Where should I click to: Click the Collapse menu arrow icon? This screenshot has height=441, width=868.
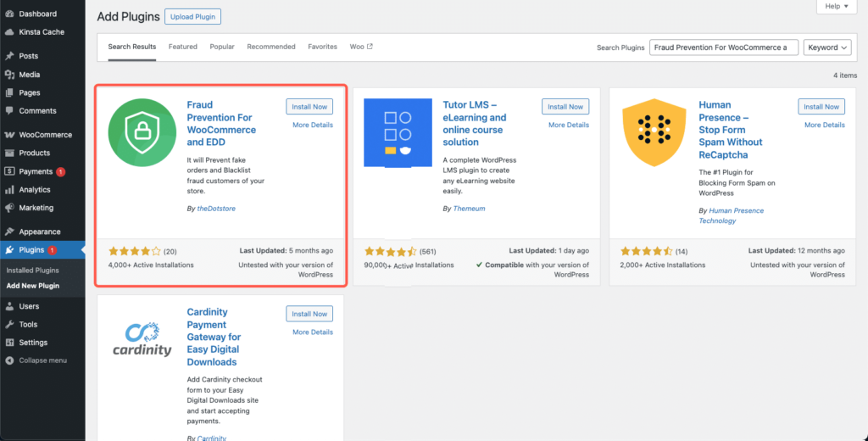pos(9,360)
